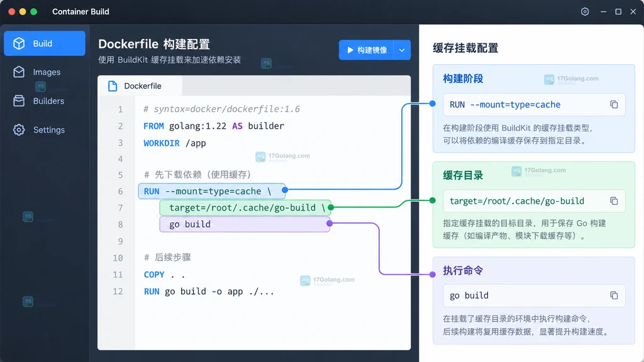Image resolution: width=644 pixels, height=362 pixels.
Task: Select the Dockerfile tab
Action: (140, 85)
